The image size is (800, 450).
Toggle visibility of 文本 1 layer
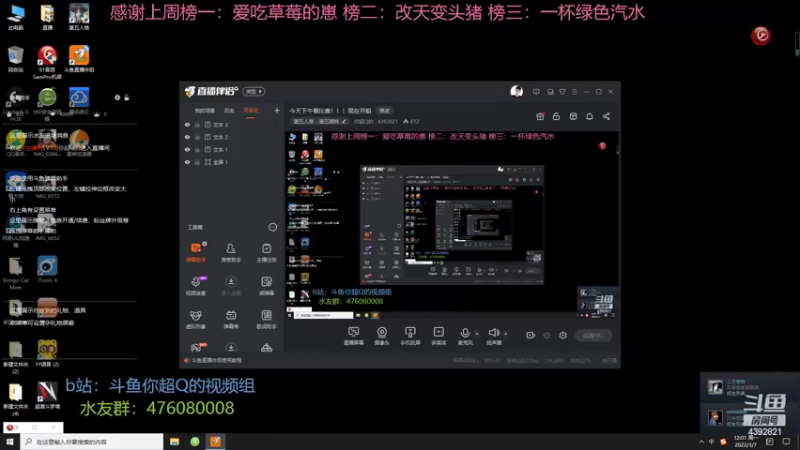click(187, 149)
